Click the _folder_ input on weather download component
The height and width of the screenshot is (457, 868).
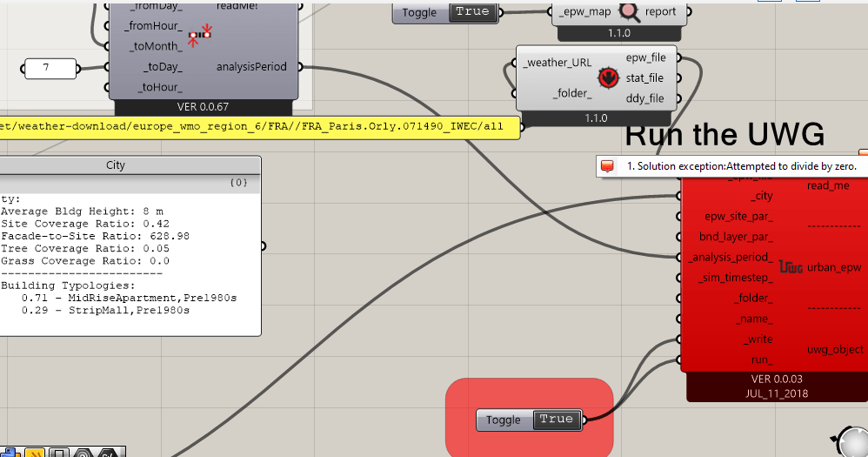571,93
